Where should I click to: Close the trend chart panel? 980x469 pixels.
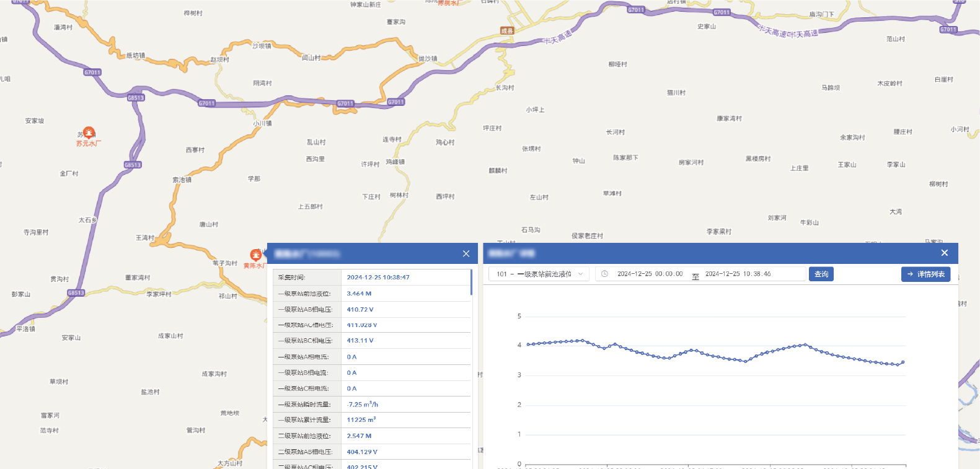point(944,253)
